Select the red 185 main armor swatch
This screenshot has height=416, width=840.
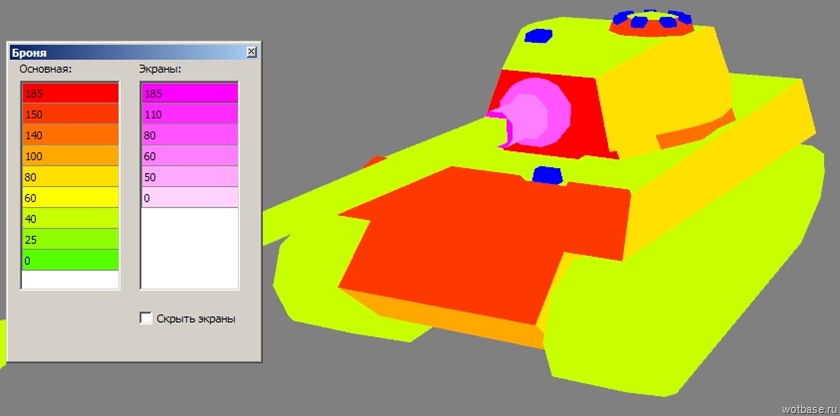click(x=70, y=93)
